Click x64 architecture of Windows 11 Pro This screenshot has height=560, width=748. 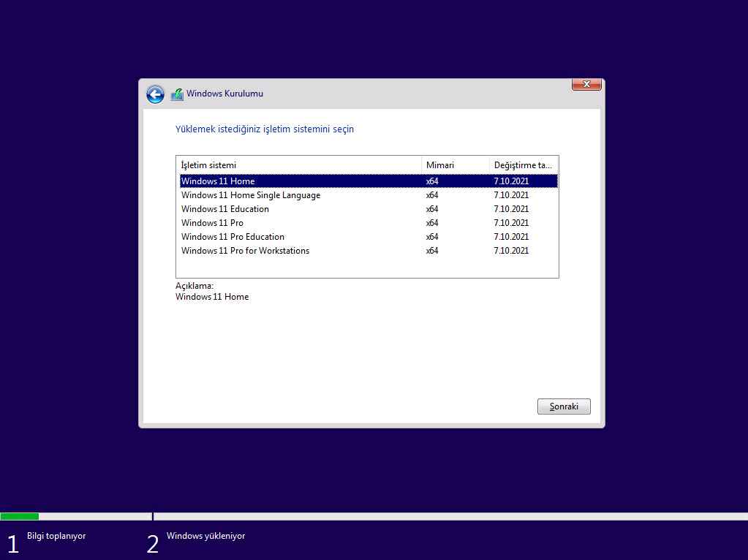coord(432,223)
